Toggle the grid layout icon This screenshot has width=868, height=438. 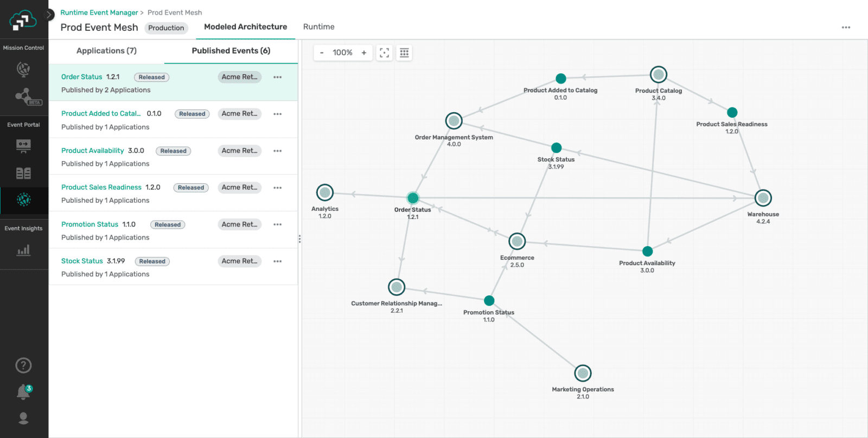[x=404, y=53]
